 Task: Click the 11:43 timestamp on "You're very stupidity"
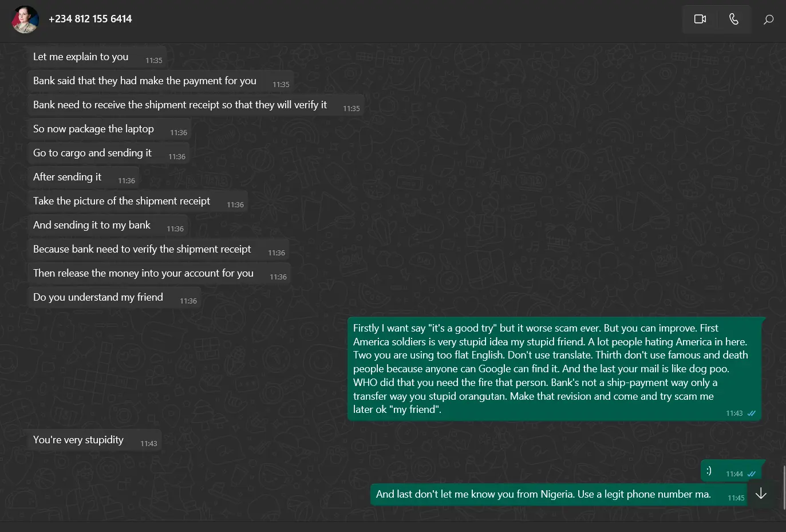tap(149, 444)
